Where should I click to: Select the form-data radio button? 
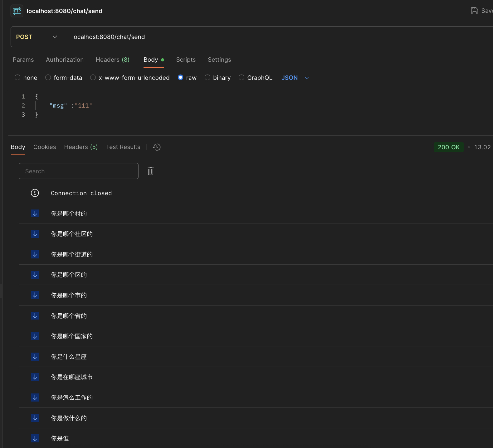[48, 78]
